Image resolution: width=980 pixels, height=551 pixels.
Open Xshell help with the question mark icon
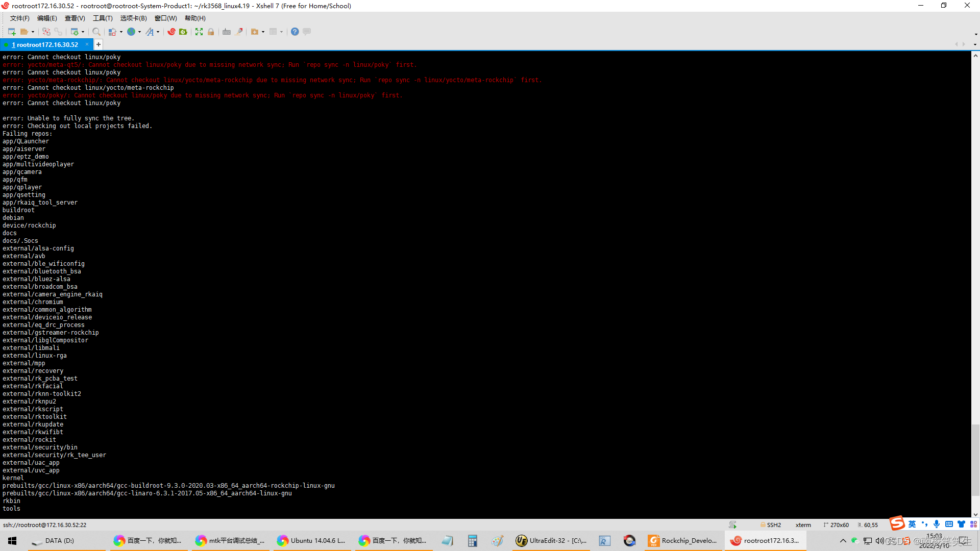295,31
